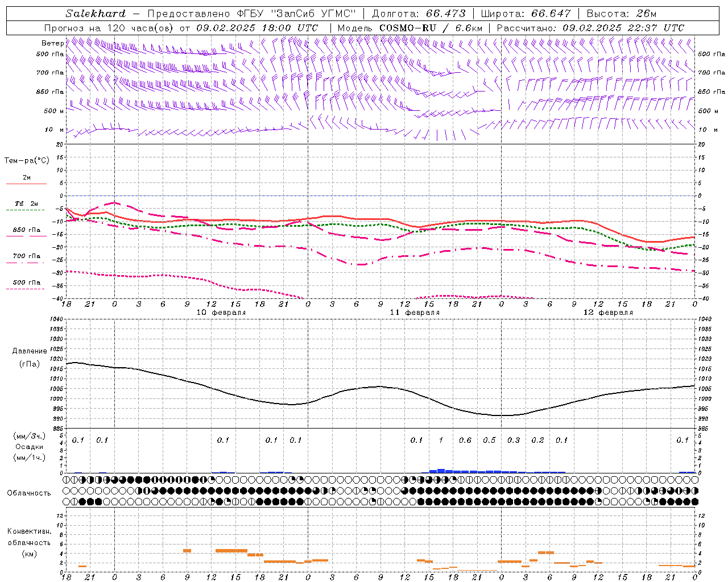Click the "(мм/3ч.)" precipitation unit label

point(30,436)
